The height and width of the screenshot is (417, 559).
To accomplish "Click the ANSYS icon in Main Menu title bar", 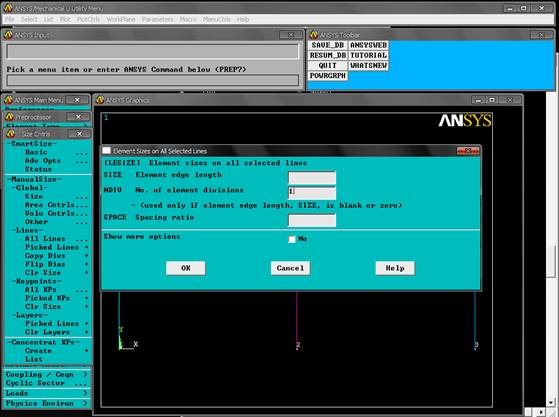I will (9, 100).
